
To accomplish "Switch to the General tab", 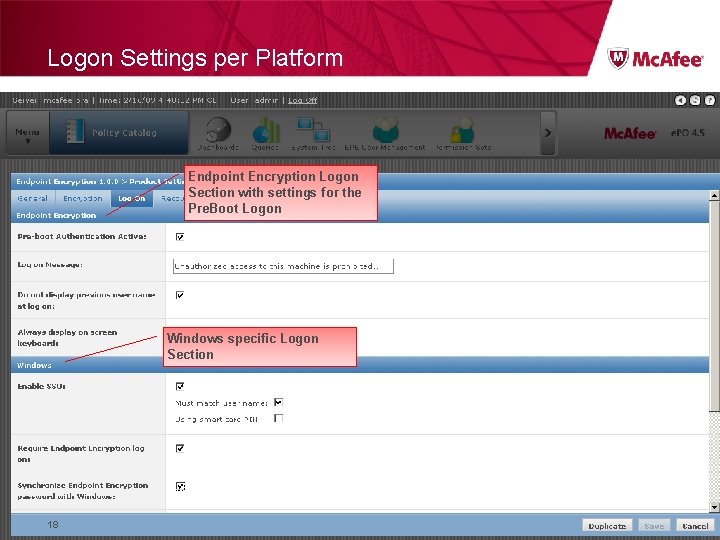I will (x=33, y=198).
